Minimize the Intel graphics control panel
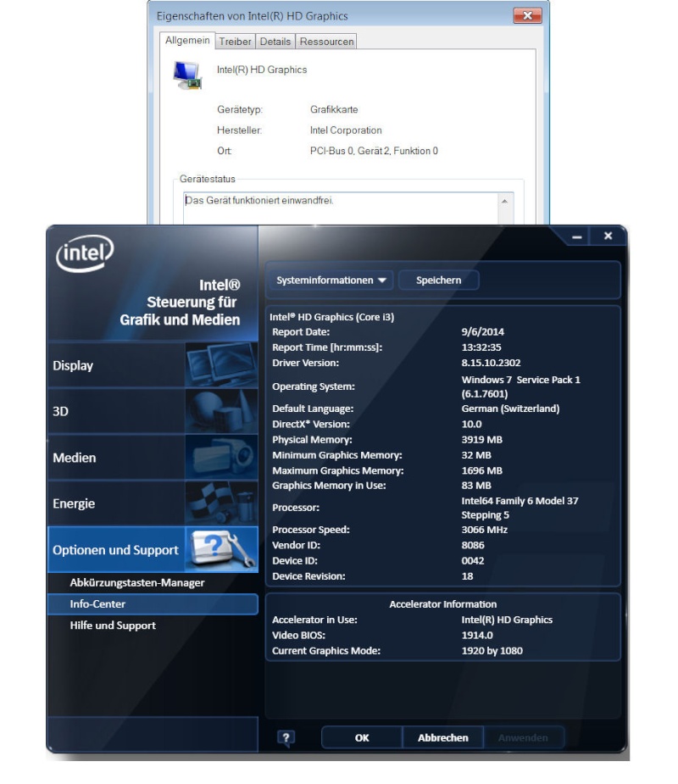This screenshot has width=678, height=784. click(577, 237)
